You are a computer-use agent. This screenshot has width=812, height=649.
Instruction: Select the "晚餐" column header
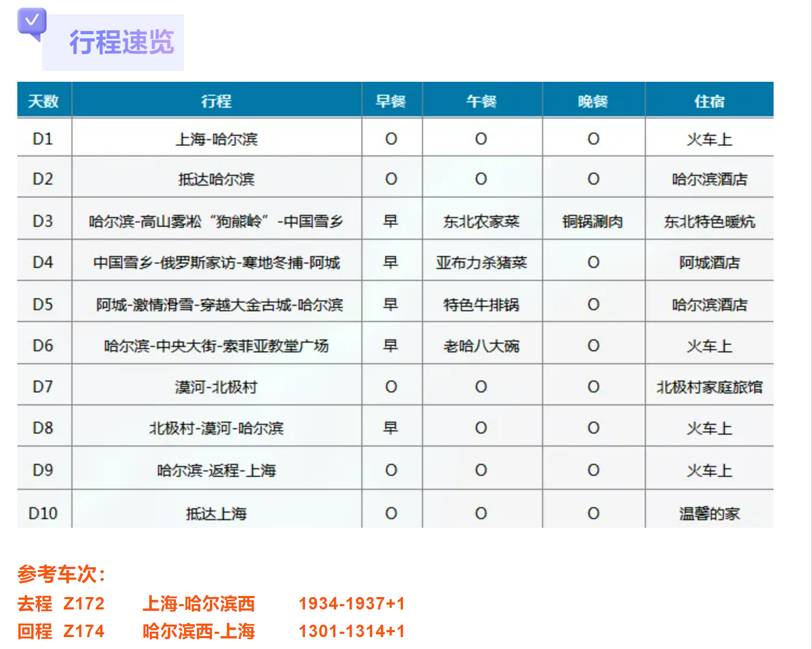[x=593, y=101]
